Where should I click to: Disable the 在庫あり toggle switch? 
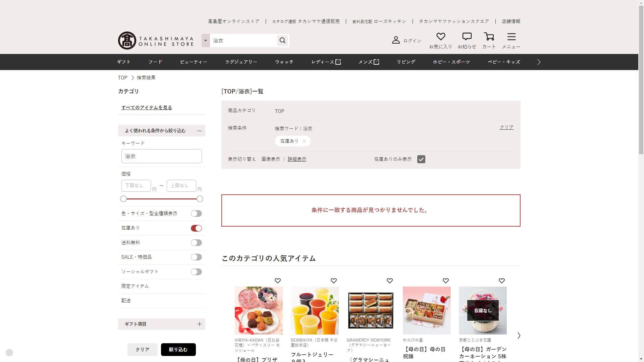(x=196, y=228)
